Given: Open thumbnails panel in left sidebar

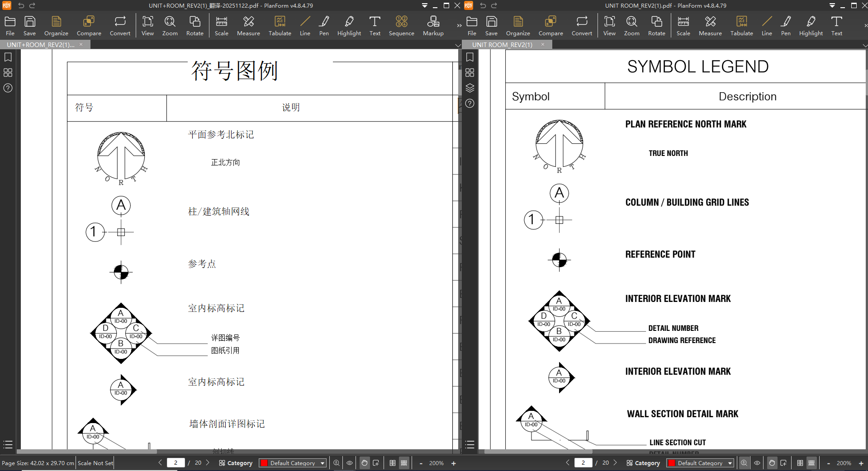Looking at the screenshot, I should 8,73.
